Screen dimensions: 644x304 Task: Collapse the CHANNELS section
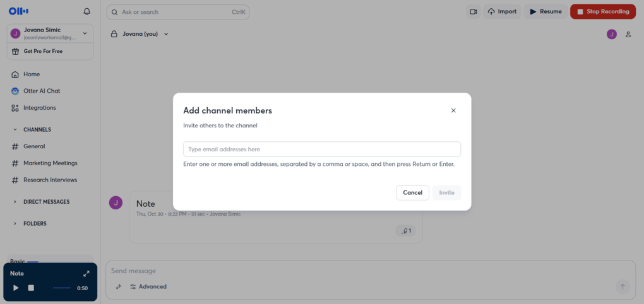point(15,130)
